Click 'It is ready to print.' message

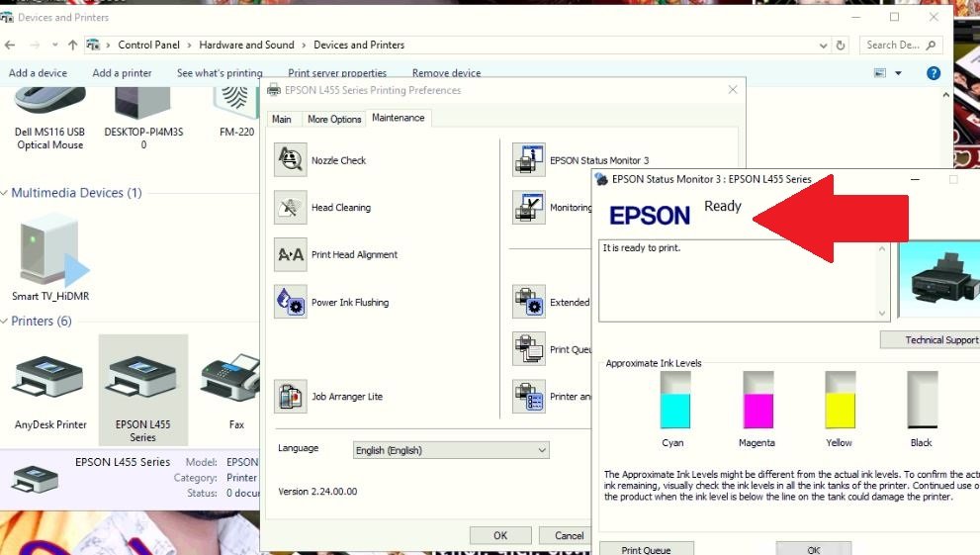(x=641, y=248)
